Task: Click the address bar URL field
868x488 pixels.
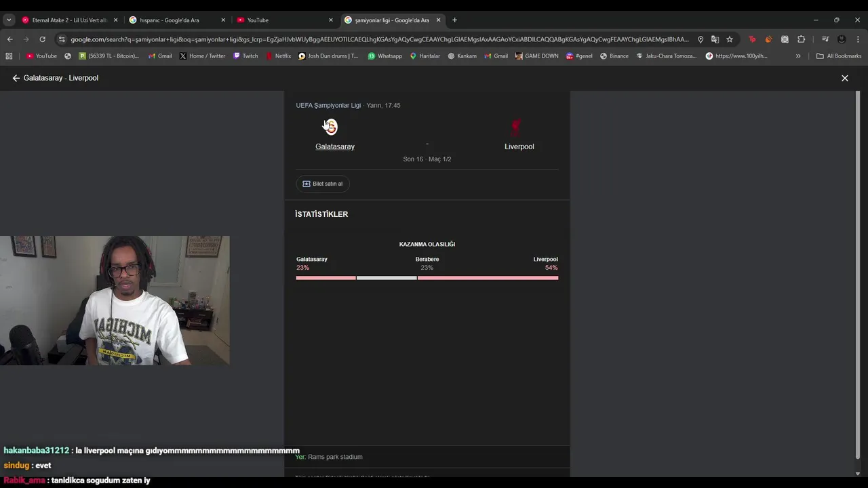Action: click(x=380, y=39)
